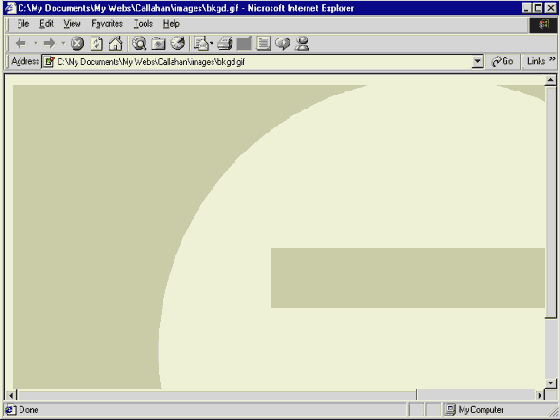
Task: Open the address bar dropdown list
Action: pyautogui.click(x=477, y=62)
